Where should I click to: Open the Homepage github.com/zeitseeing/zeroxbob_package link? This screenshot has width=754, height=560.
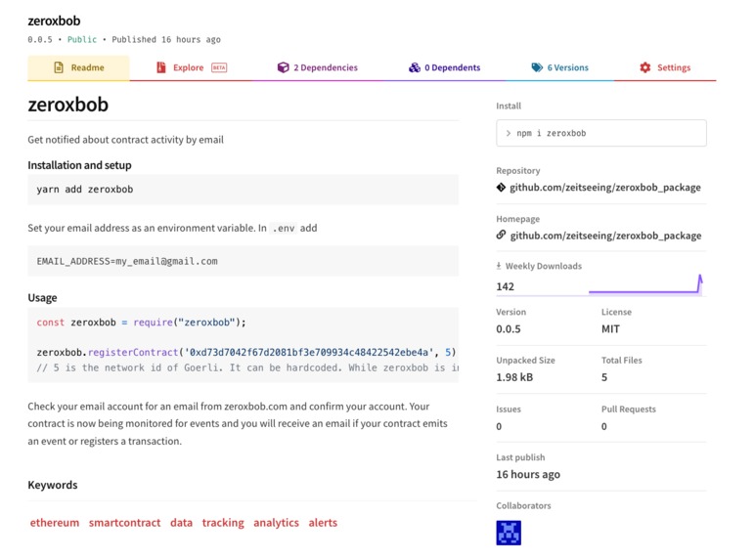605,236
